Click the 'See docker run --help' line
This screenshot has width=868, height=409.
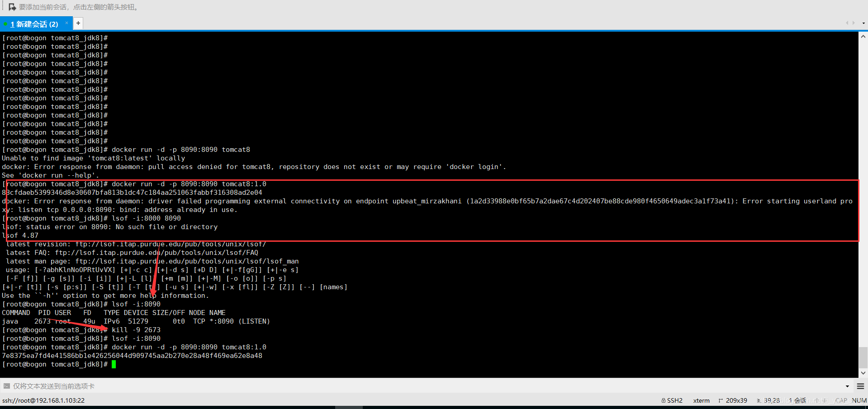(51, 175)
